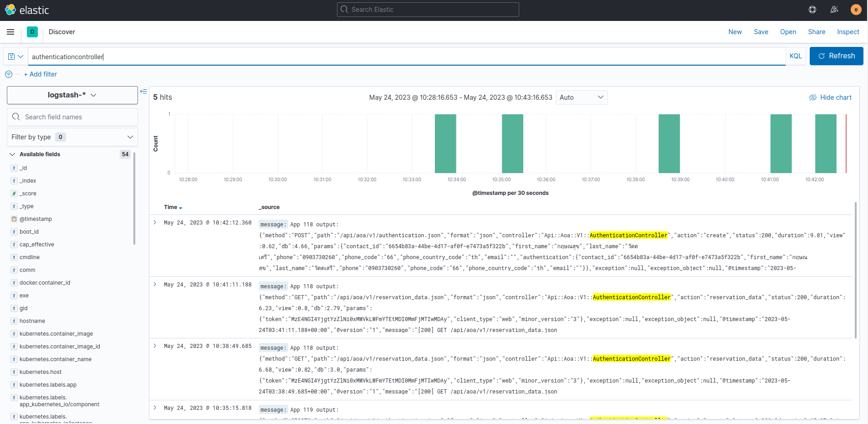Viewport: 868px width, 424px height.
Task: Click the Add filter link
Action: click(x=41, y=74)
